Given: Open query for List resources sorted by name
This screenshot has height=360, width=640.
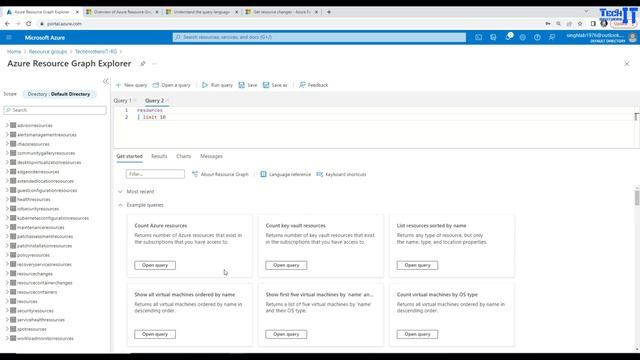Looking at the screenshot, I should coord(417,265).
